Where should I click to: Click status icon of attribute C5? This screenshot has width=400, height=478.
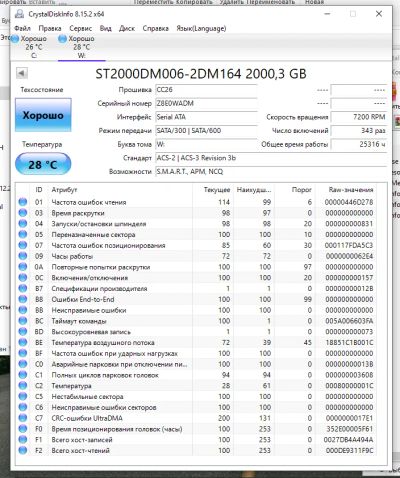(x=23, y=397)
